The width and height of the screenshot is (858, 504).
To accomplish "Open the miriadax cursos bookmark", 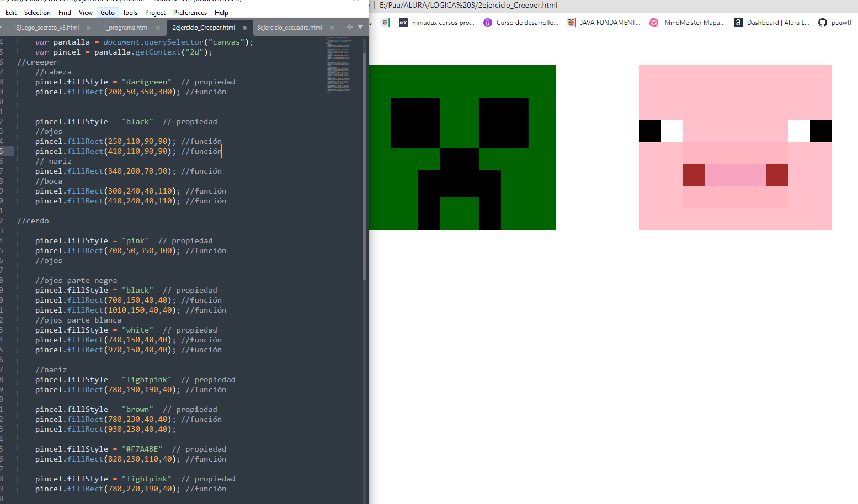I will click(436, 23).
